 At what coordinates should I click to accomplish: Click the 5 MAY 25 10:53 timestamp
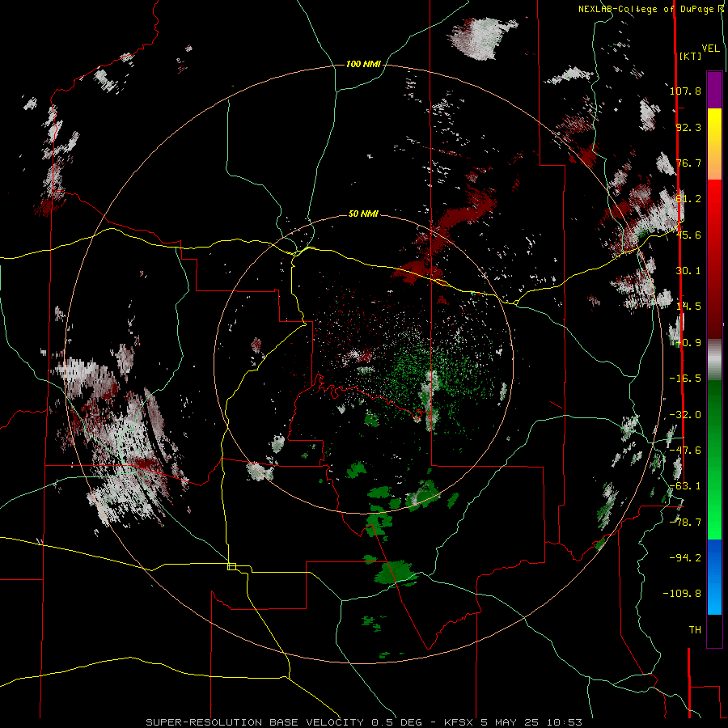531,722
